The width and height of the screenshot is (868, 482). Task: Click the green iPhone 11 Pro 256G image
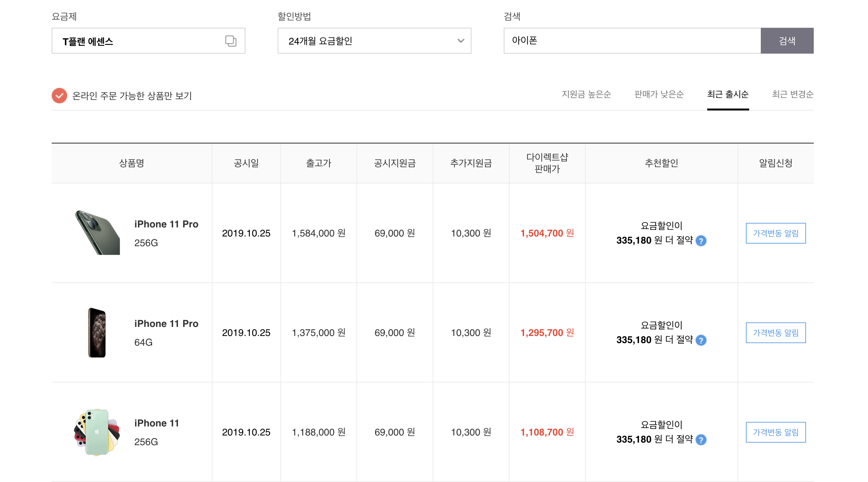98,233
